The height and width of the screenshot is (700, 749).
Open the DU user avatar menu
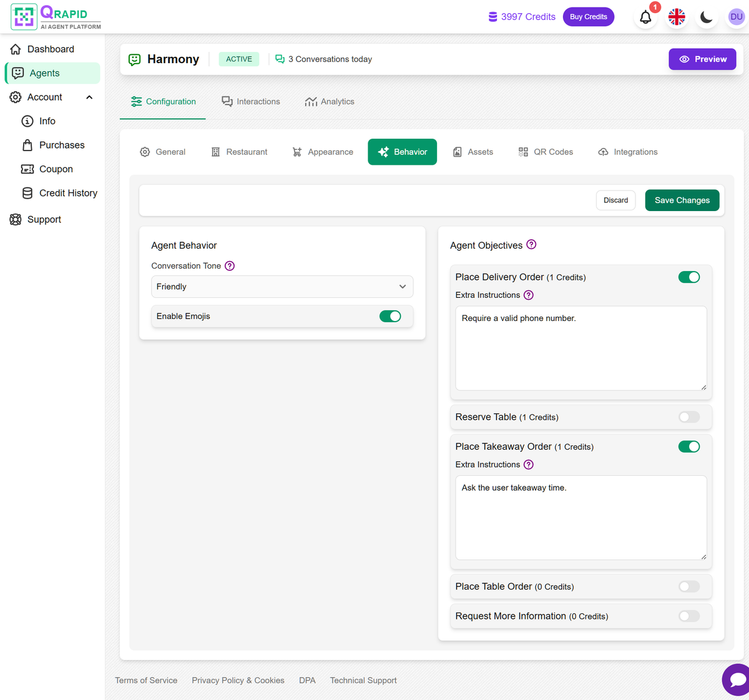coord(737,17)
